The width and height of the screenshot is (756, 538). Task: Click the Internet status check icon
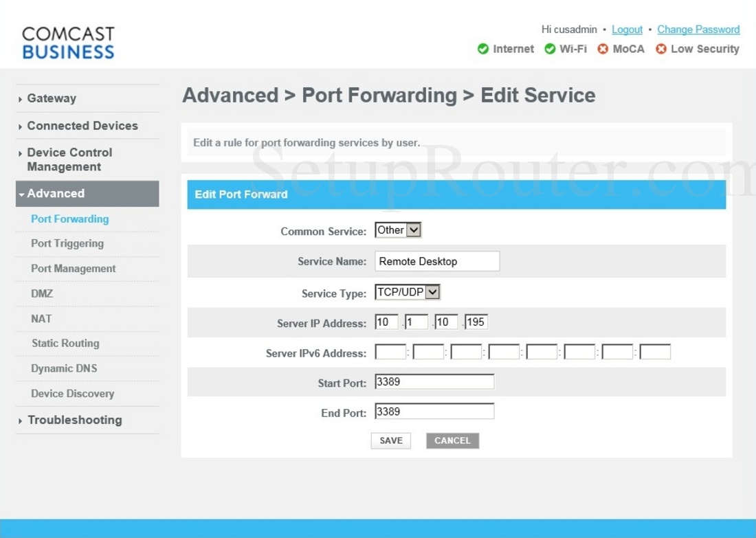(x=482, y=49)
